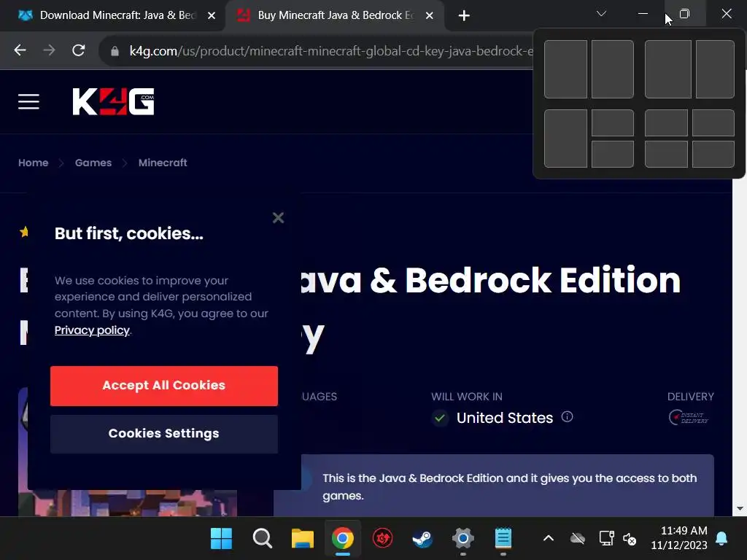View site security lock info

tap(115, 51)
